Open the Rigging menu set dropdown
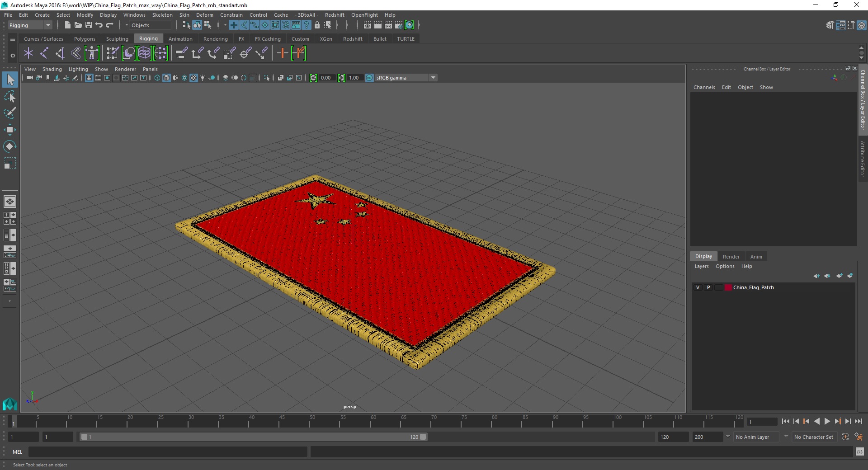868x470 pixels. pyautogui.click(x=30, y=25)
